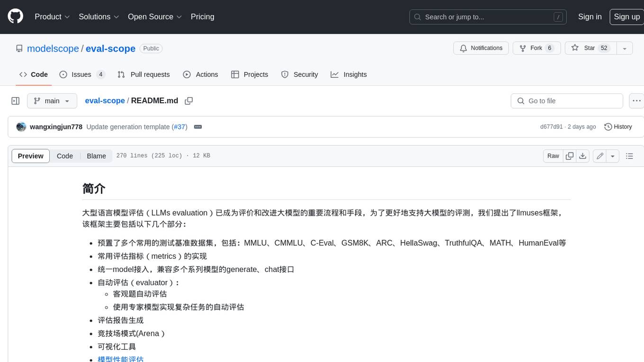Screen dimensions: 644x362
Task: Switch to the Issues tab
Action: (82, 74)
